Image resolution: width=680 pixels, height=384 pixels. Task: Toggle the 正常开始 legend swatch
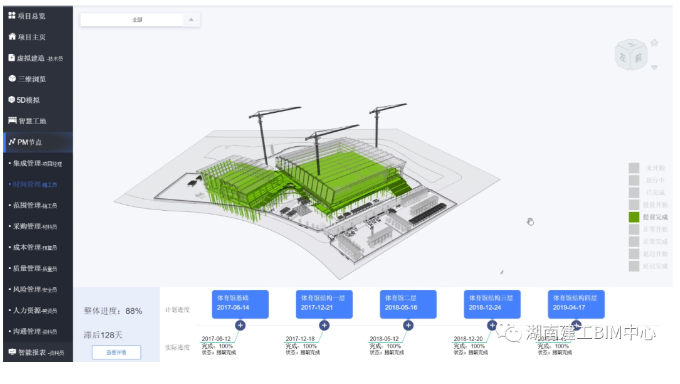(634, 229)
